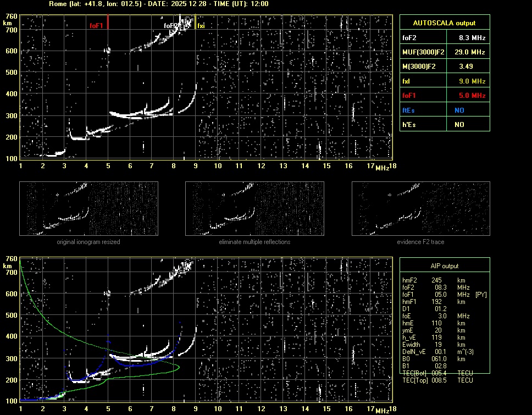This screenshot has width=532, height=415.
Task: Click the [PY] tag beside foF1 in AIP output
Action: point(481,295)
